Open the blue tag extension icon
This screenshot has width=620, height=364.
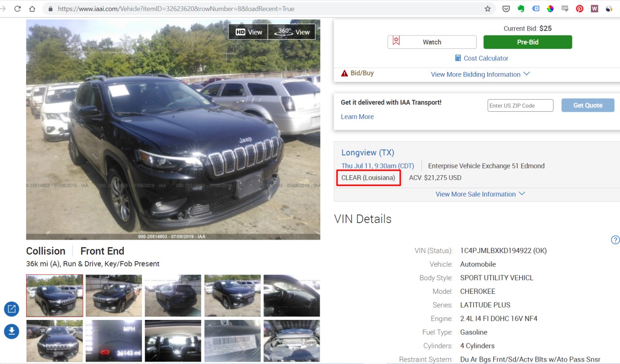click(x=536, y=9)
